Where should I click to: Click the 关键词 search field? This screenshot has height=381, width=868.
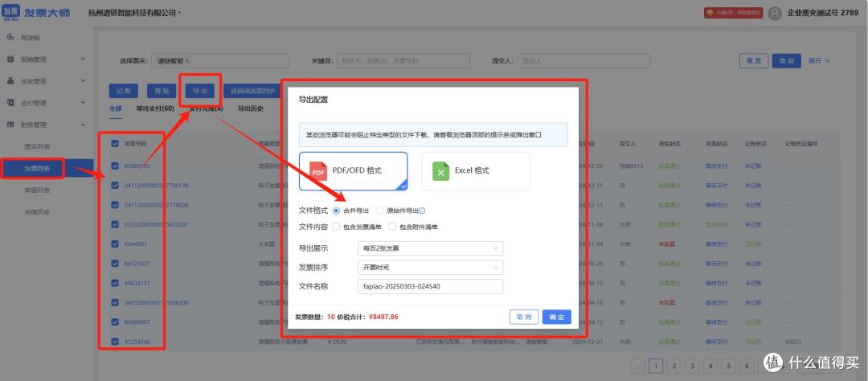coord(403,61)
